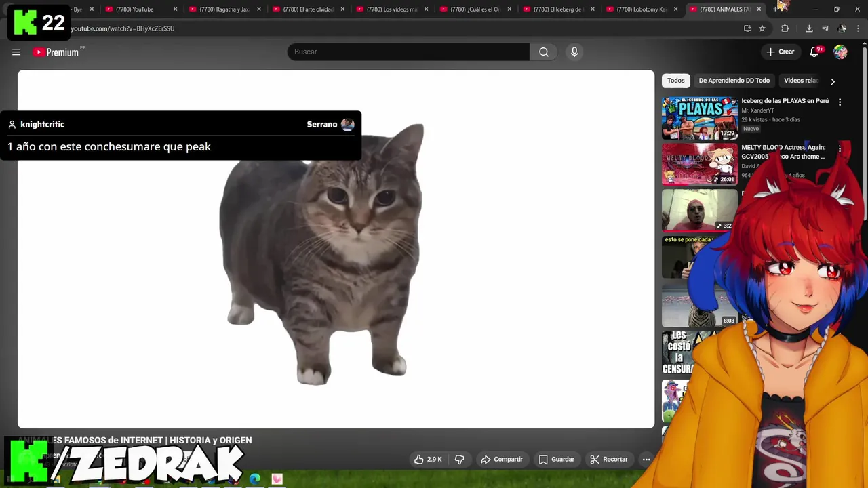Open the YouTube account avatar menu
Screen dimensions: 868x488
pyautogui.click(x=840, y=52)
